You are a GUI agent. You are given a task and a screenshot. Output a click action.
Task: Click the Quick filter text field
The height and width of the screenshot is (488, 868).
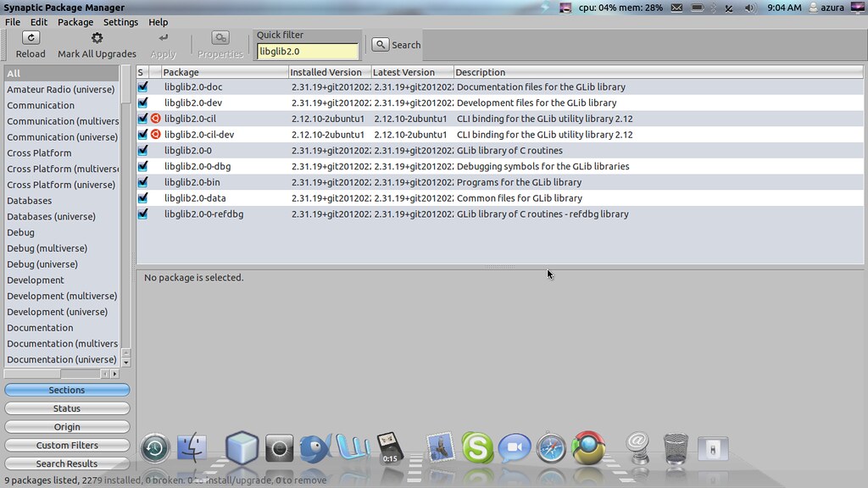click(307, 52)
